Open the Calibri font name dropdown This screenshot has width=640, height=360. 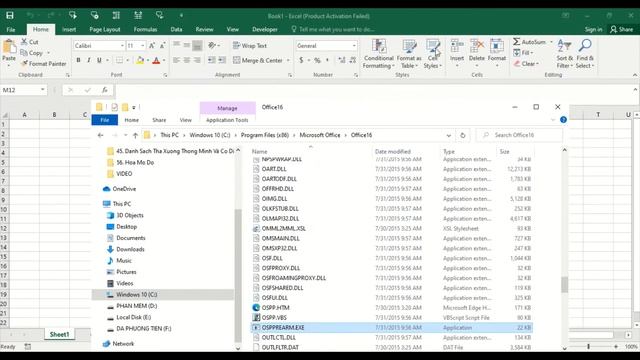tap(122, 46)
